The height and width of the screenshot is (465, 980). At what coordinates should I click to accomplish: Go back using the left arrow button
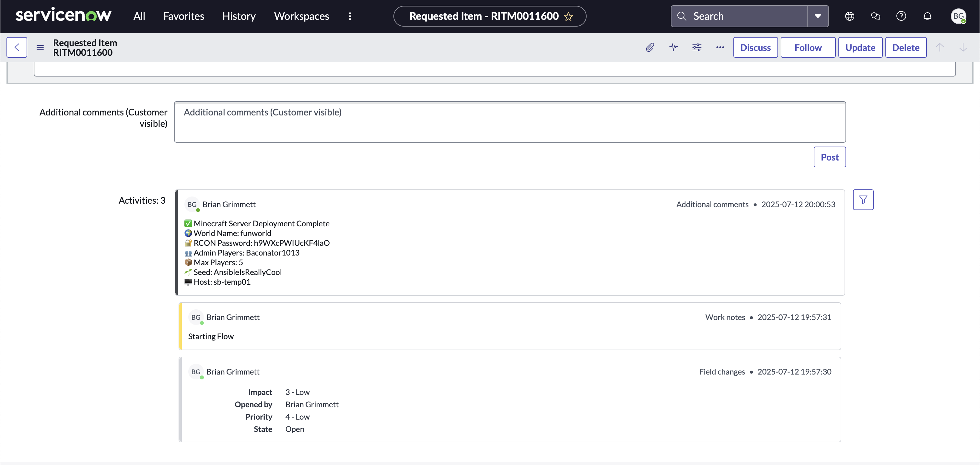pos(17,48)
